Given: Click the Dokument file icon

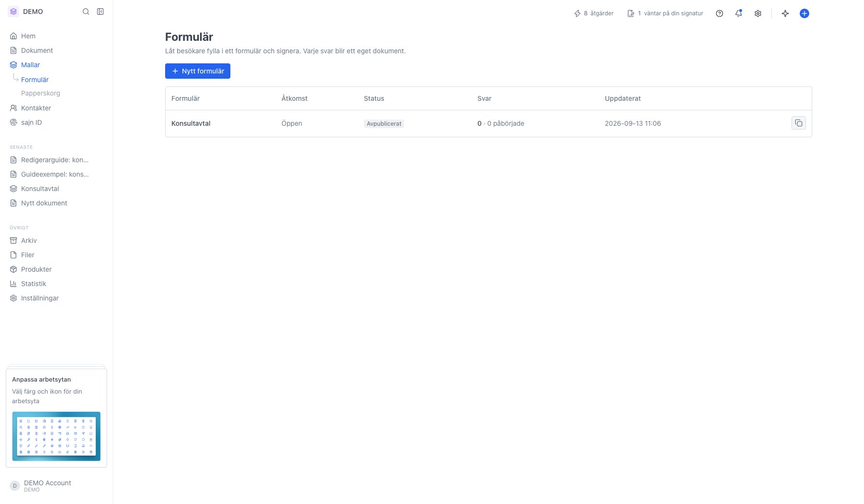Looking at the screenshot, I should click(13, 50).
